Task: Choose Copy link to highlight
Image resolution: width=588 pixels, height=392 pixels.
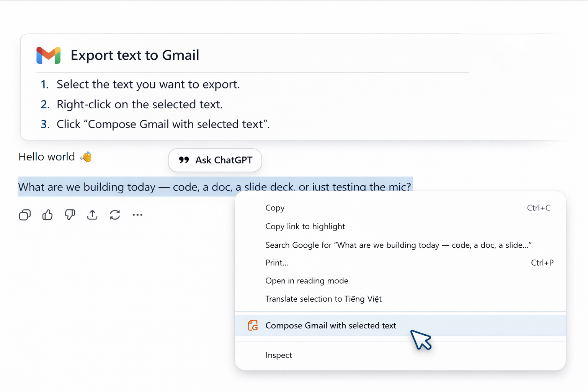Action: 305,226
